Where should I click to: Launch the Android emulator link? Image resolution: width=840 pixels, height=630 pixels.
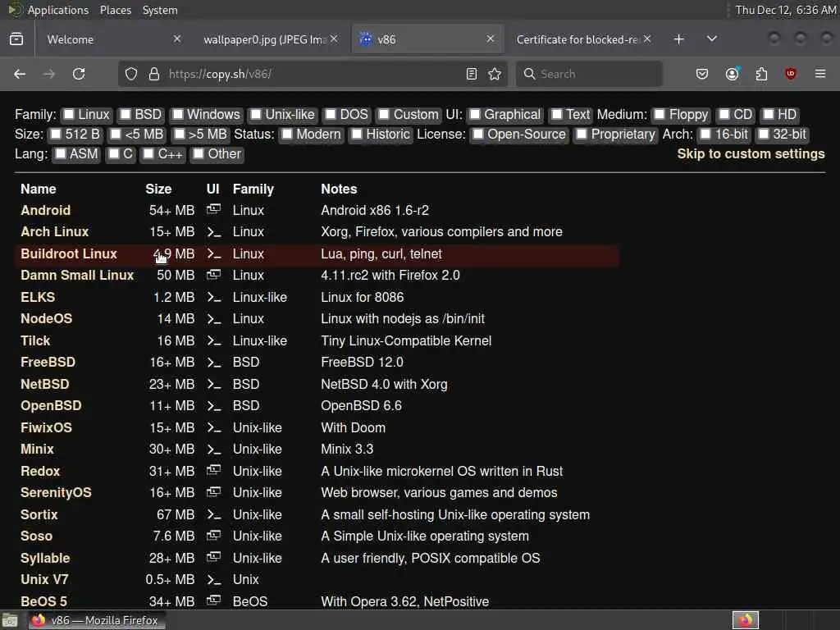46,210
